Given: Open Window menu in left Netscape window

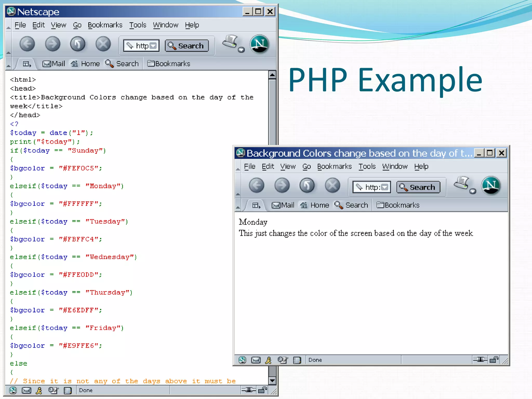Looking at the screenshot, I should coord(165,25).
